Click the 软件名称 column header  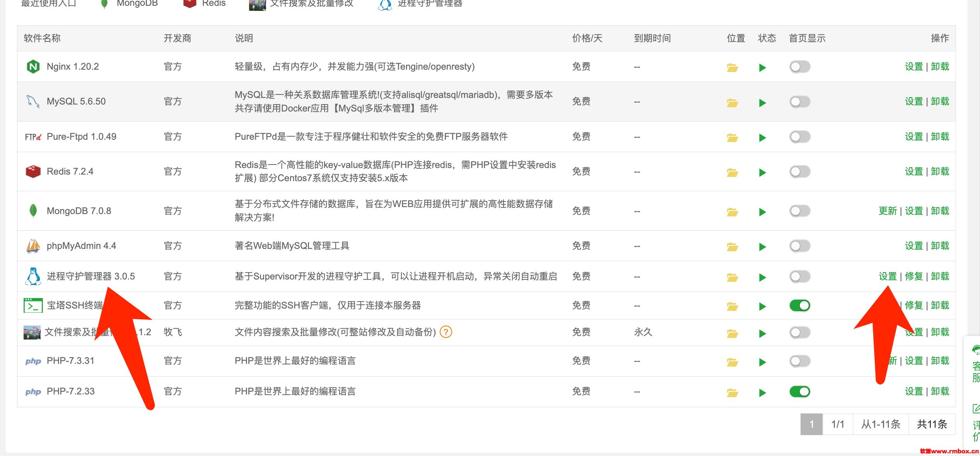(x=42, y=38)
